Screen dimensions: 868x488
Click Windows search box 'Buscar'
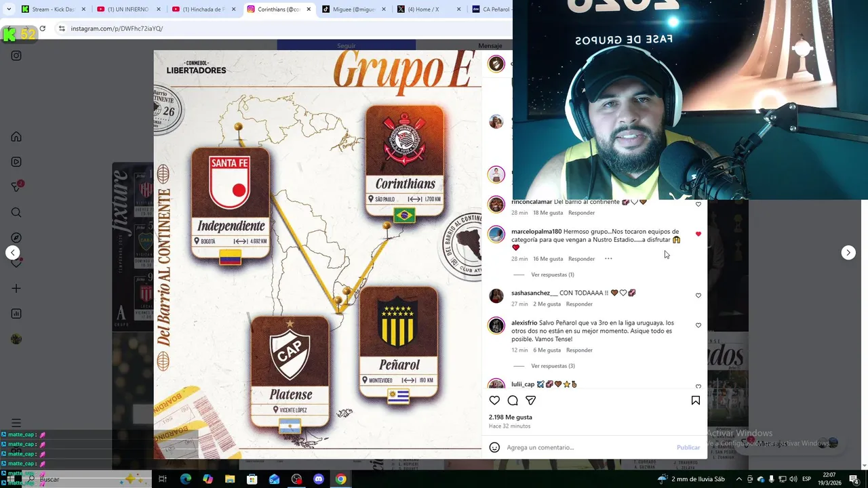pyautogui.click(x=88, y=479)
